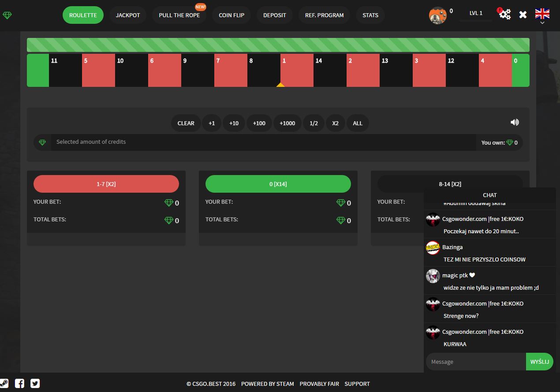Clear the selected bet amount
The image size is (560, 392).
pyautogui.click(x=186, y=123)
